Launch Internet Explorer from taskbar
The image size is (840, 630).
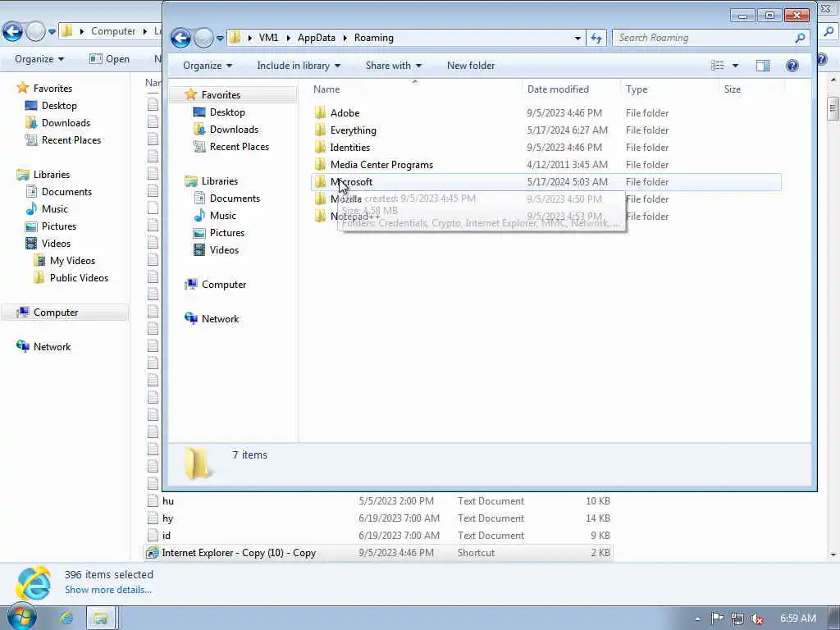tap(67, 618)
